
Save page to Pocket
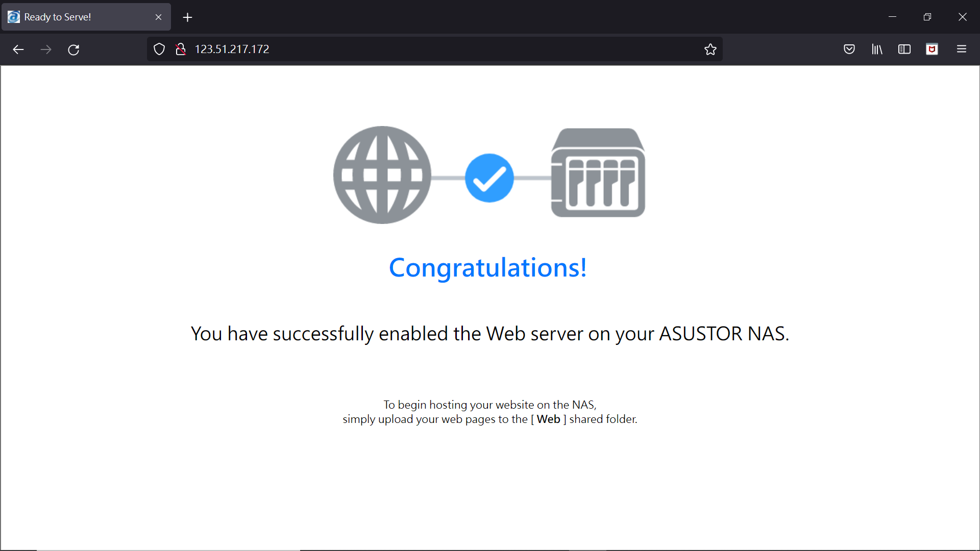pyautogui.click(x=849, y=49)
